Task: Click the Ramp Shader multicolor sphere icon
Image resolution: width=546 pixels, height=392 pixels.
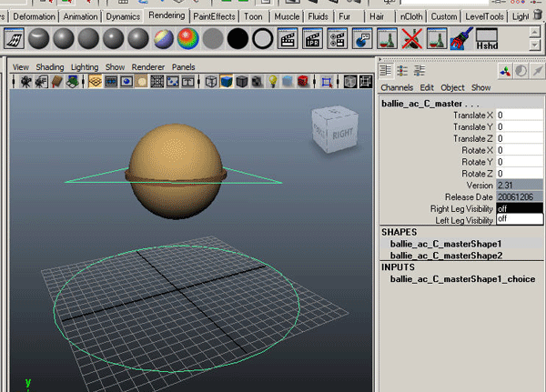Action: [x=163, y=38]
